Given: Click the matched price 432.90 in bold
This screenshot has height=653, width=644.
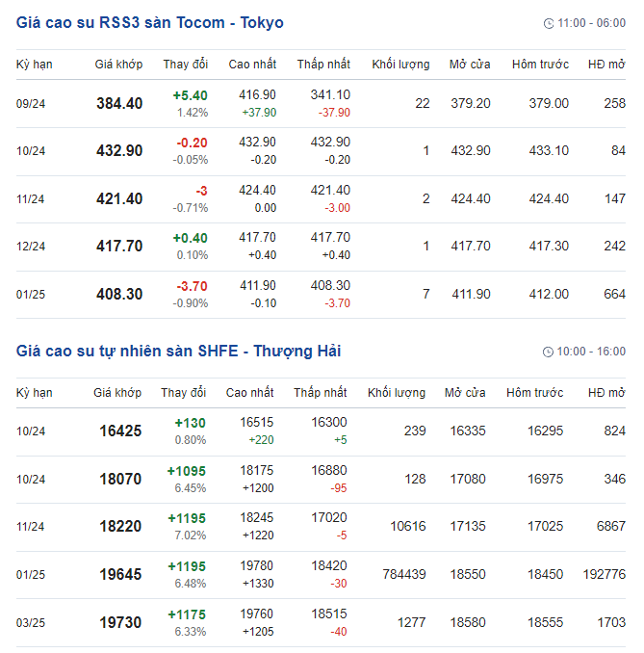Looking at the screenshot, I should tap(119, 151).
